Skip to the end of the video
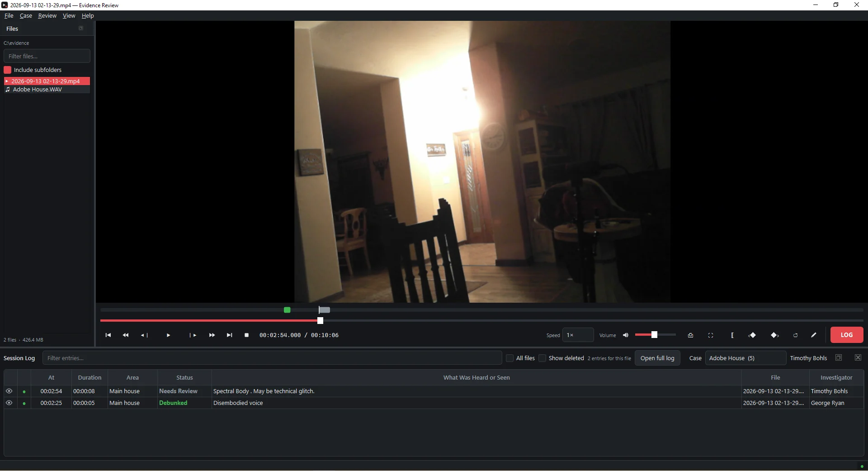Image resolution: width=868 pixels, height=471 pixels. click(x=230, y=335)
